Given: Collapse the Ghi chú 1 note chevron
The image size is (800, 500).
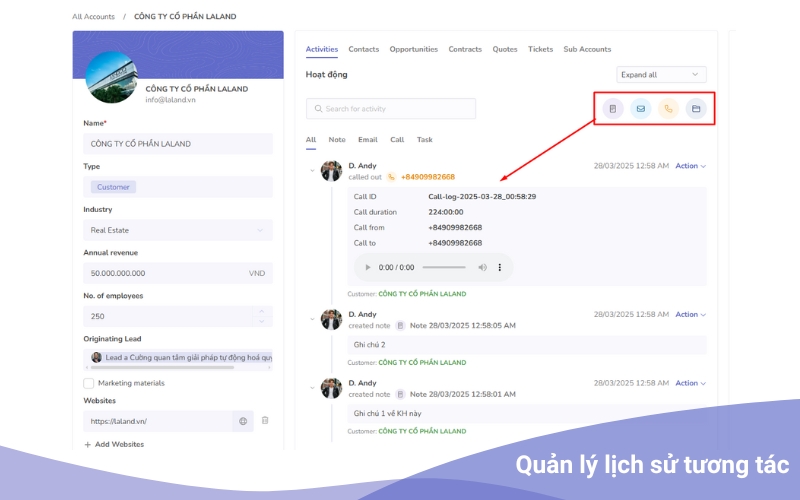Looking at the screenshot, I should [x=312, y=388].
